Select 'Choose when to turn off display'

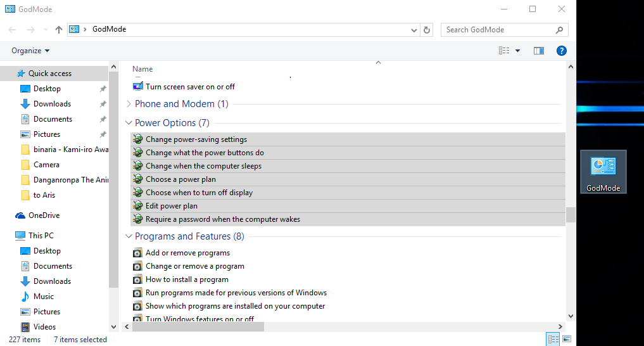(x=348, y=192)
